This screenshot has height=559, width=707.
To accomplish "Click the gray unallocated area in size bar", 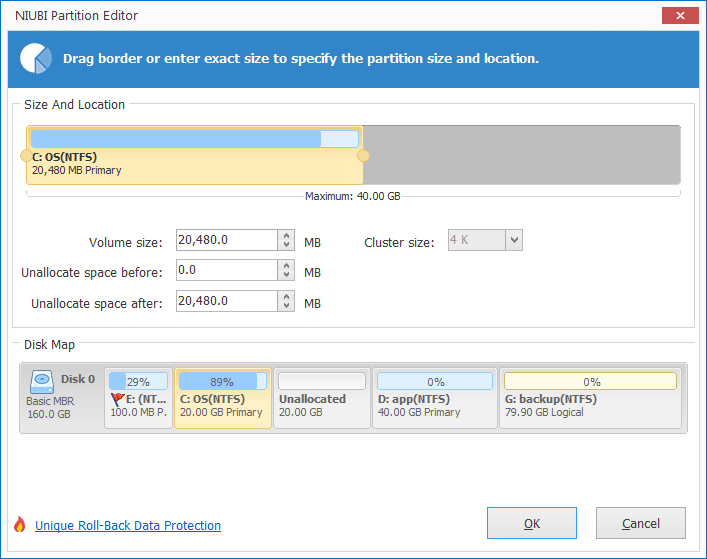I will 522,155.
